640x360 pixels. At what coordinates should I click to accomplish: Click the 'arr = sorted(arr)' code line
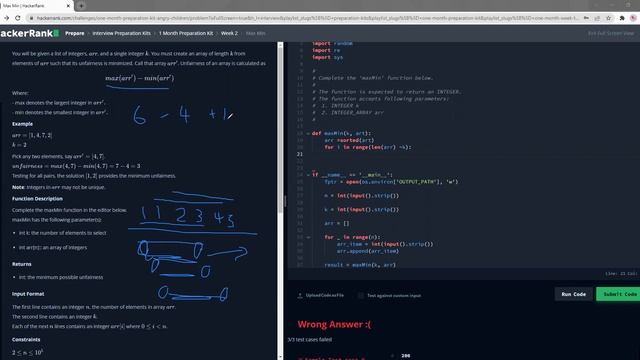point(349,140)
